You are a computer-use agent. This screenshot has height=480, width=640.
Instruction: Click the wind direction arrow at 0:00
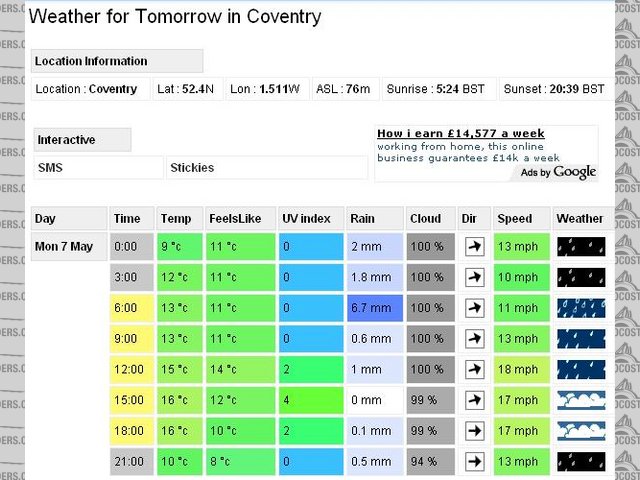tap(475, 246)
